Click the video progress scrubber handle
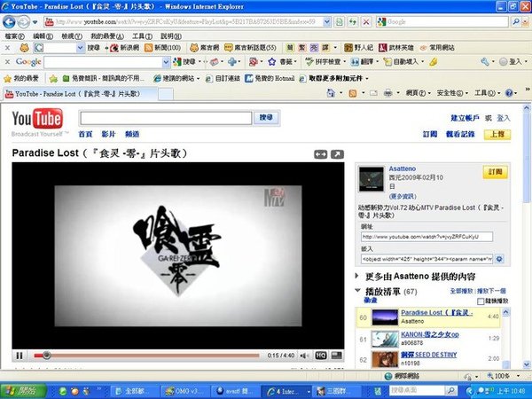The height and width of the screenshot is (399, 532). [47, 356]
